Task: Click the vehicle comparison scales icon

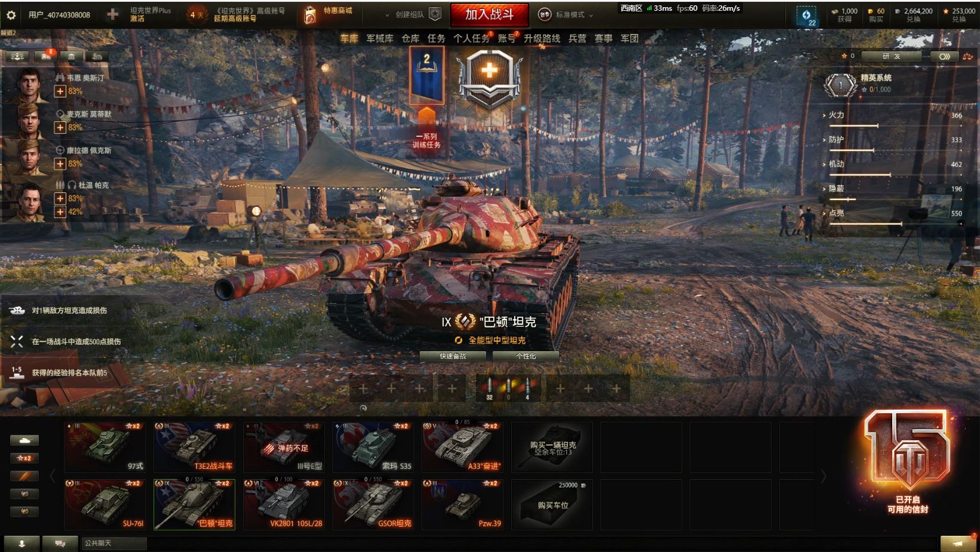Action: pyautogui.click(x=967, y=56)
